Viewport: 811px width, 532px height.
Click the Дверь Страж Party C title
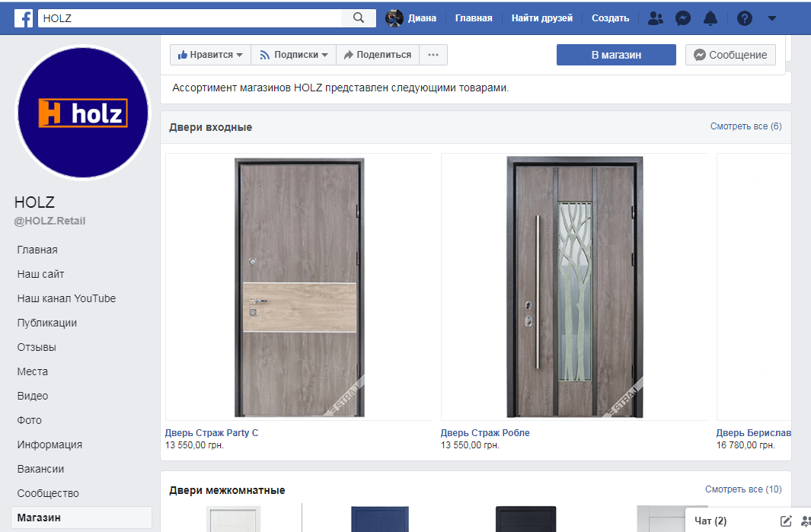212,433
